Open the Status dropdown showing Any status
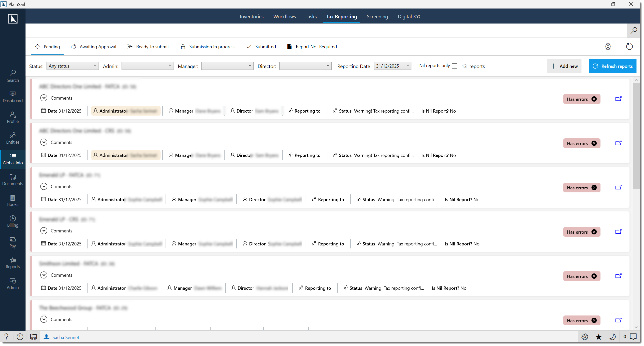Viewport: 644px width, 346px height. point(73,66)
